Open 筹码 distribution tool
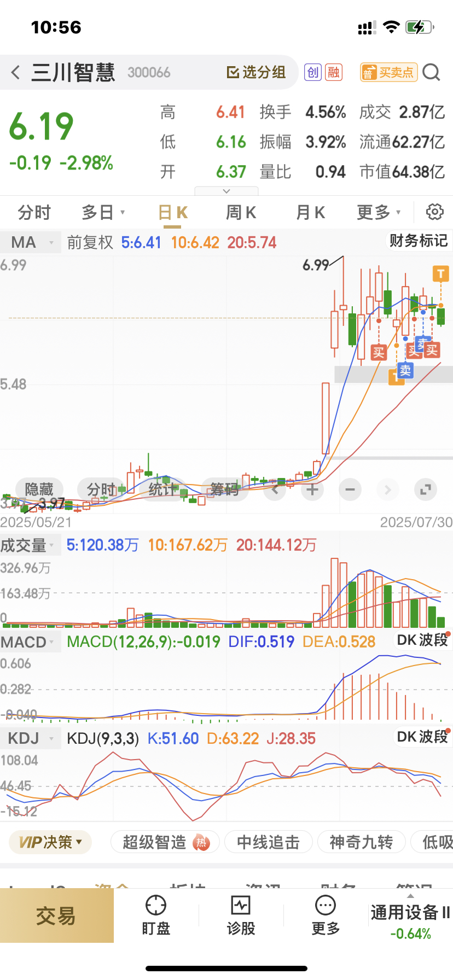 tap(225, 489)
